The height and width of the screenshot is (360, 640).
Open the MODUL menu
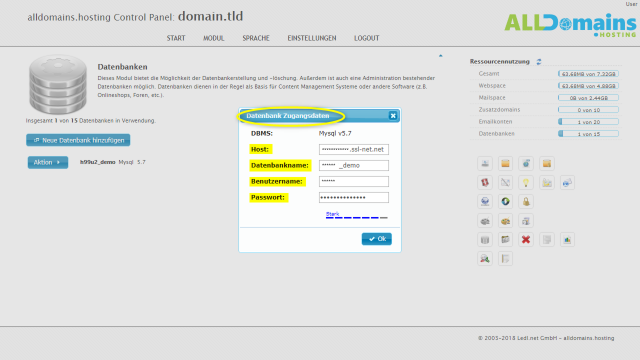pyautogui.click(x=213, y=38)
